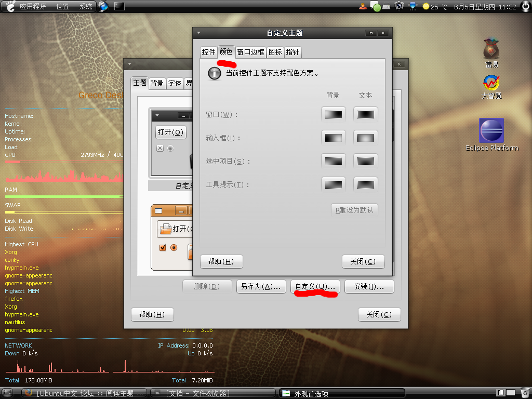Click 关闭(C) in the 自定义主题 dialog
532x399 pixels.
coord(363,262)
